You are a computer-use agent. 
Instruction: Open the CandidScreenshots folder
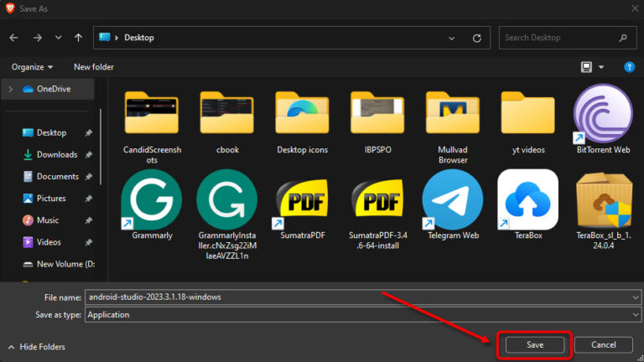coord(152,127)
